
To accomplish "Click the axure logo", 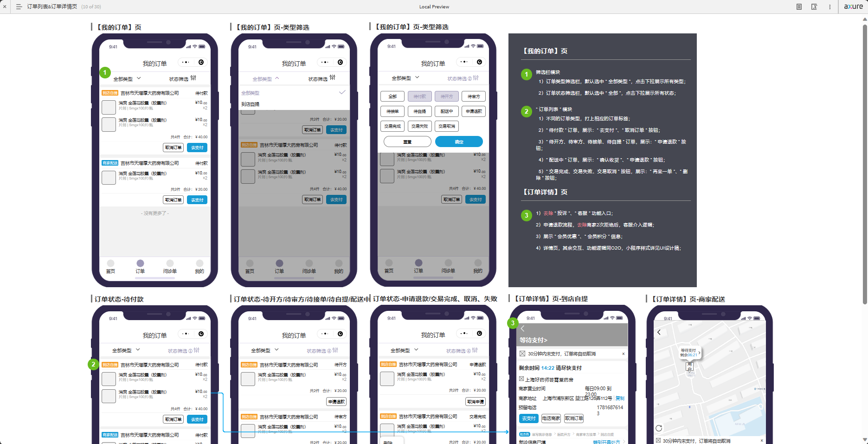I will tap(853, 6).
